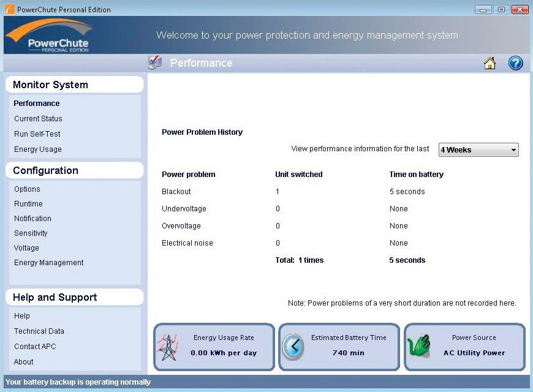This screenshot has height=392, width=533.
Task: Click the 'Power problem' column header
Action: pyautogui.click(x=189, y=175)
